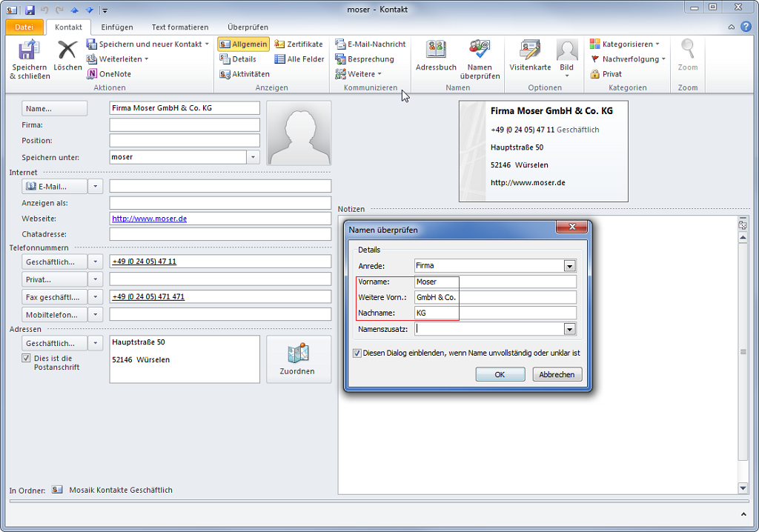Customize the Quick Access Toolbar dropdown
759x532 pixels.
point(105,10)
